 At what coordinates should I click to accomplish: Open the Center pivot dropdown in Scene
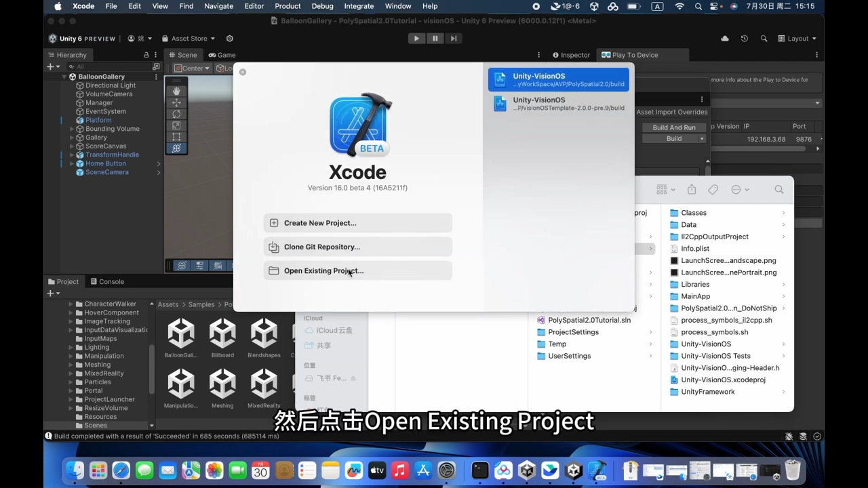pos(192,68)
